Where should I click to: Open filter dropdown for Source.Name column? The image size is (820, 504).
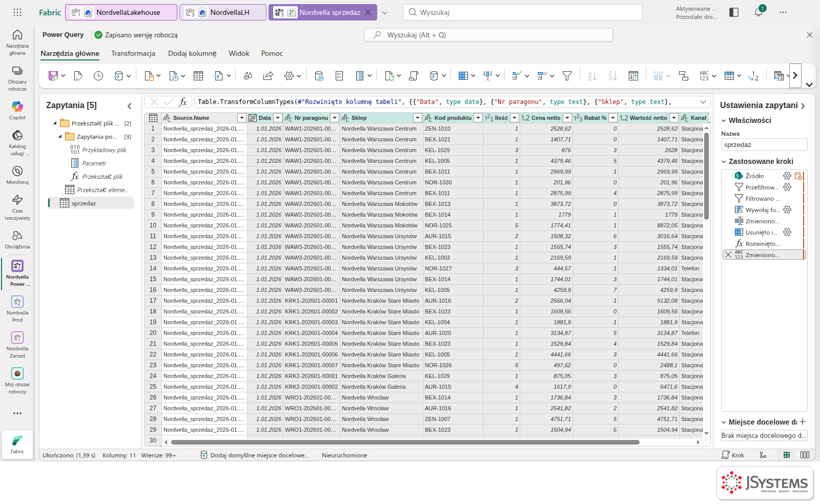pos(242,118)
